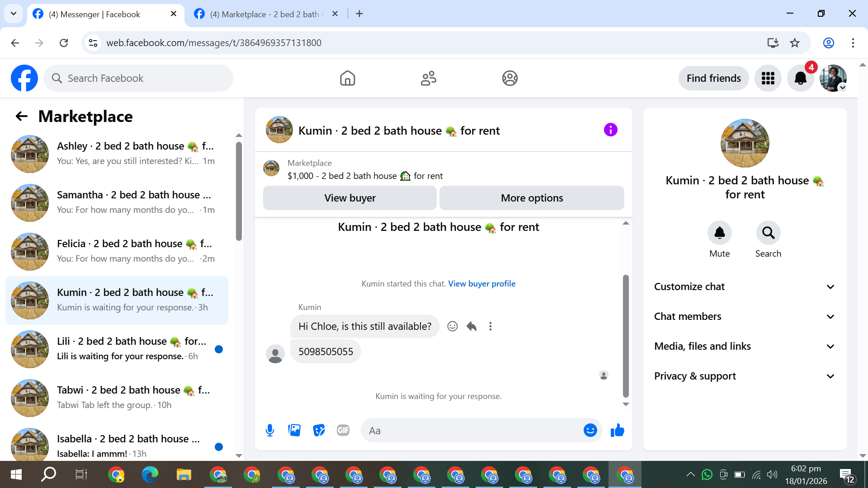This screenshot has width=868, height=488.
Task: Open the View buyer profile link
Action: [481, 284]
